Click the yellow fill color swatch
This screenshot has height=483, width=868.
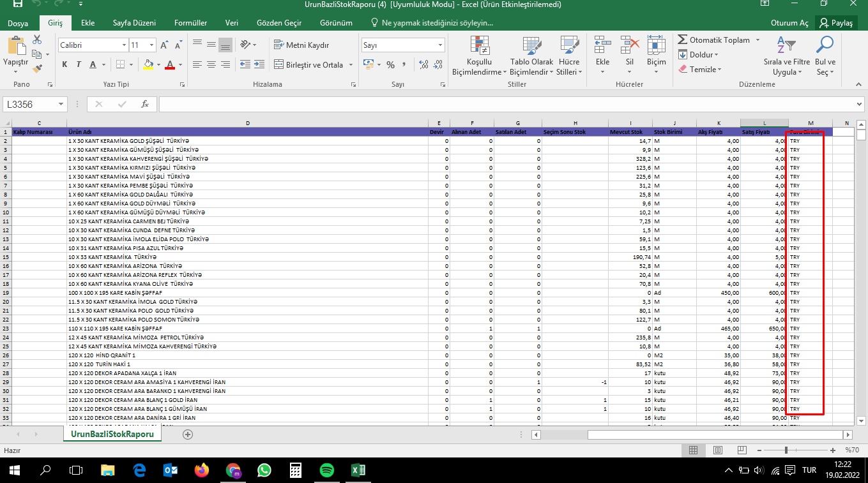pyautogui.click(x=149, y=64)
